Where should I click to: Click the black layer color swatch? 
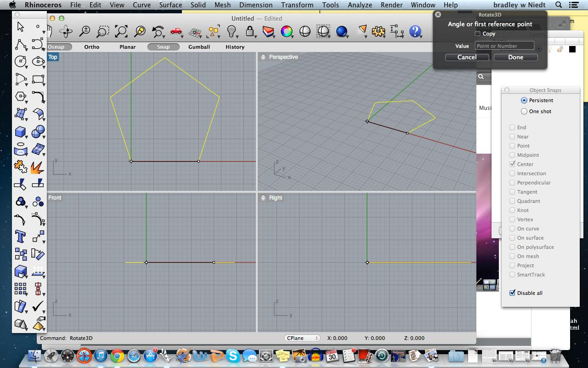[x=572, y=49]
